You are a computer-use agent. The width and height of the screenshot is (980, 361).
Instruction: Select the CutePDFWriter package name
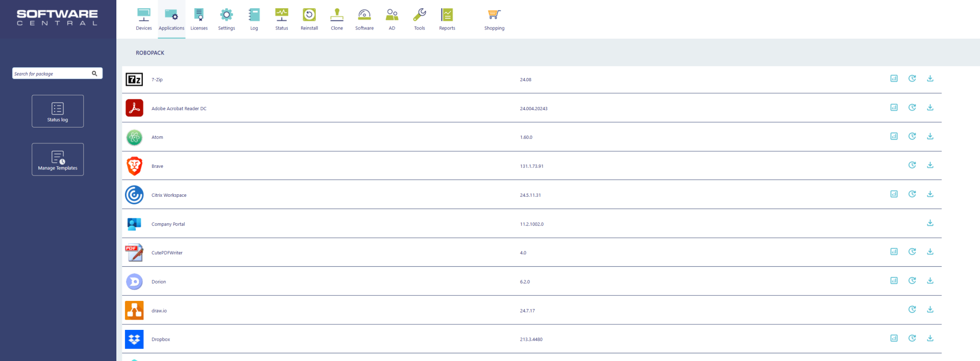167,253
